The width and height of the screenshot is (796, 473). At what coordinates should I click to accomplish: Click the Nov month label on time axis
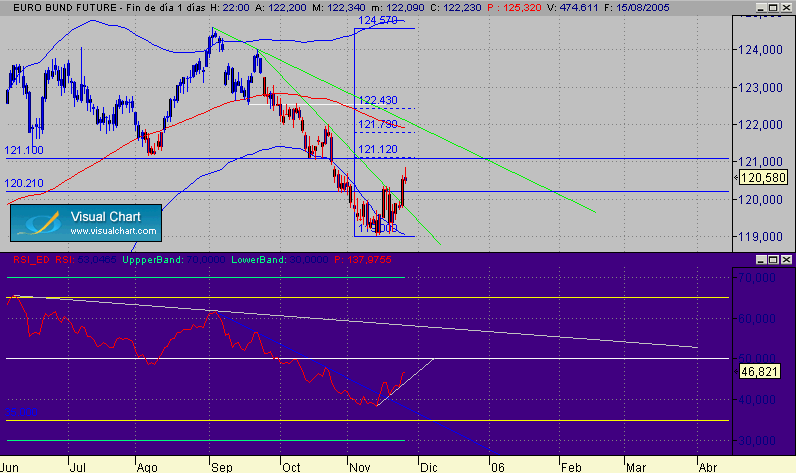point(359,467)
